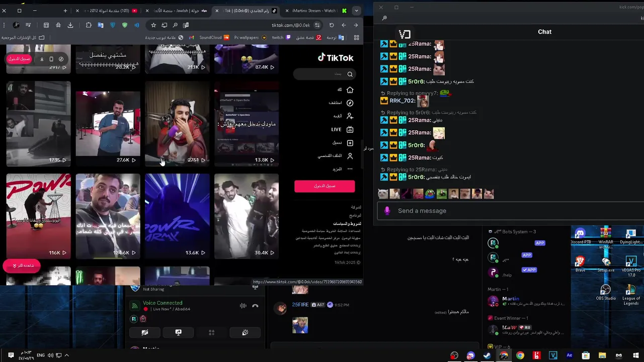
Task: Open Windows Start button
Action: coord(636,355)
